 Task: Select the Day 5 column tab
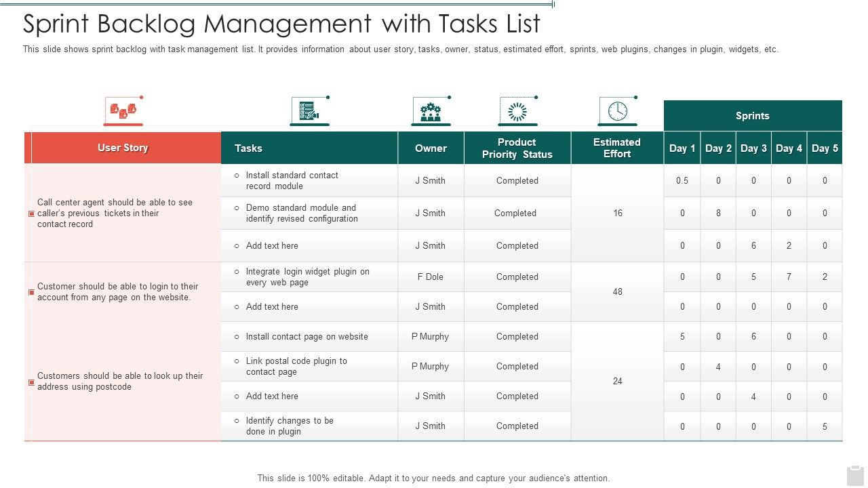pyautogui.click(x=825, y=148)
